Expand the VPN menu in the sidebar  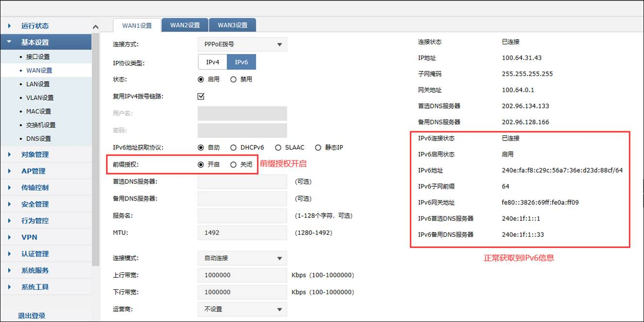pos(29,237)
